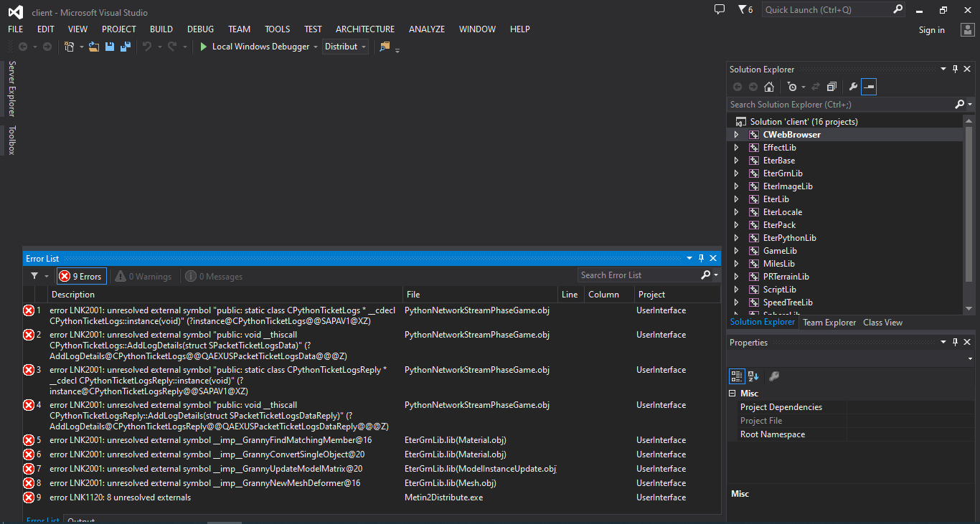This screenshot has width=980, height=524.
Task: Select the __imp__GrannyNewMeshDeformer@16 error row
Action: click(371, 483)
